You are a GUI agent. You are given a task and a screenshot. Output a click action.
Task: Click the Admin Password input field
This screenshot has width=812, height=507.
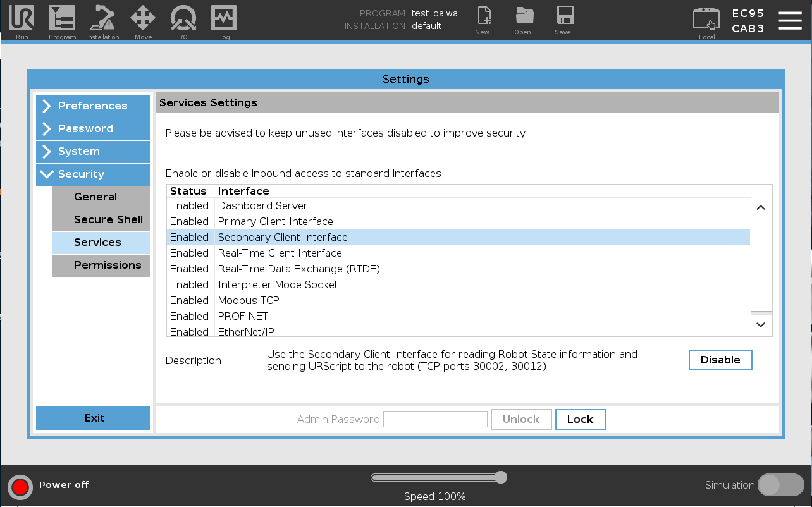(x=435, y=419)
